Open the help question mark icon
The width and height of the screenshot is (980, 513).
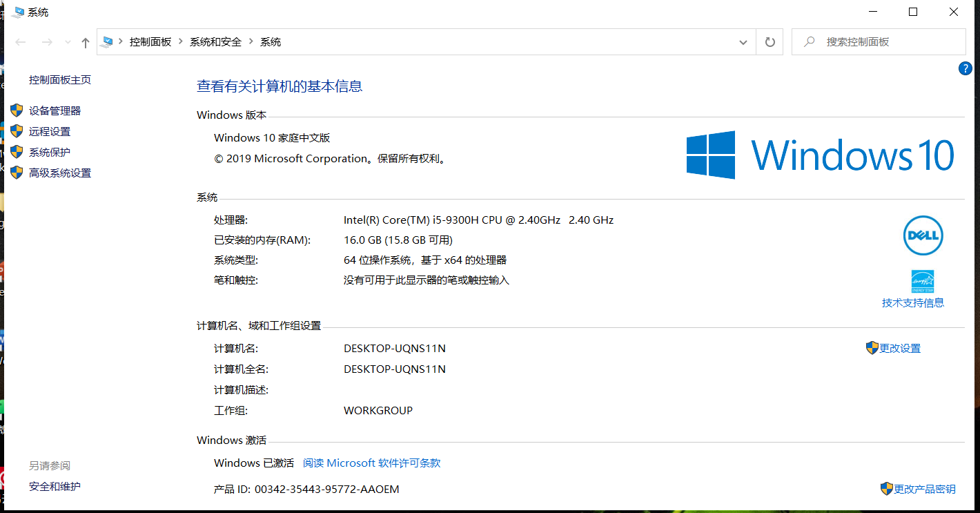click(965, 68)
